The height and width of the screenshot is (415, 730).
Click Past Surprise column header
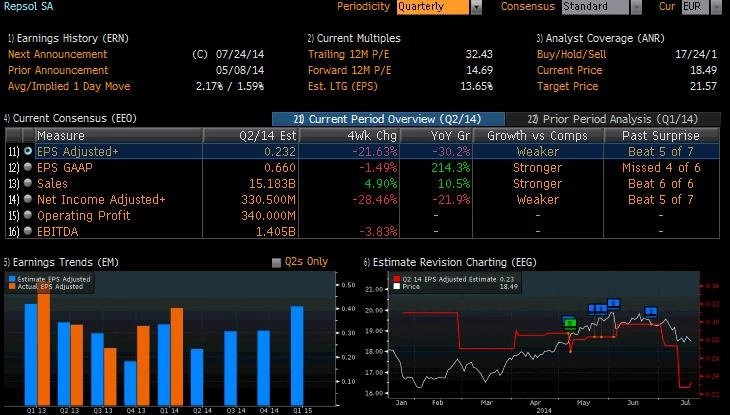[x=661, y=136]
